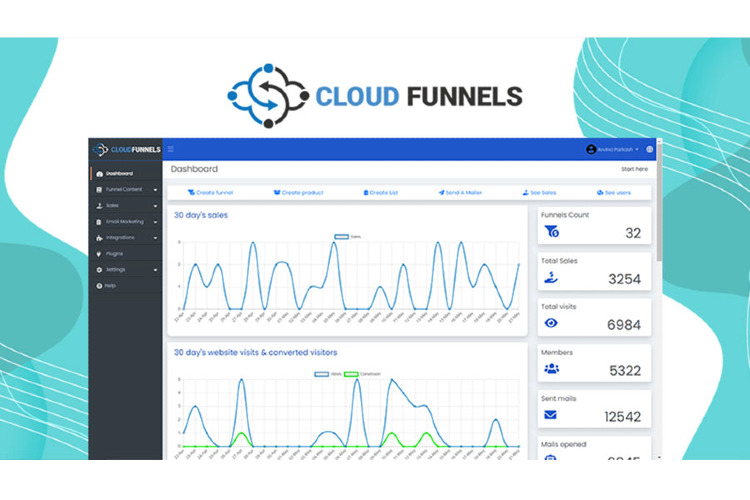Click the Funnel Content icon in sidebar
This screenshot has width=750, height=500.
[x=99, y=189]
